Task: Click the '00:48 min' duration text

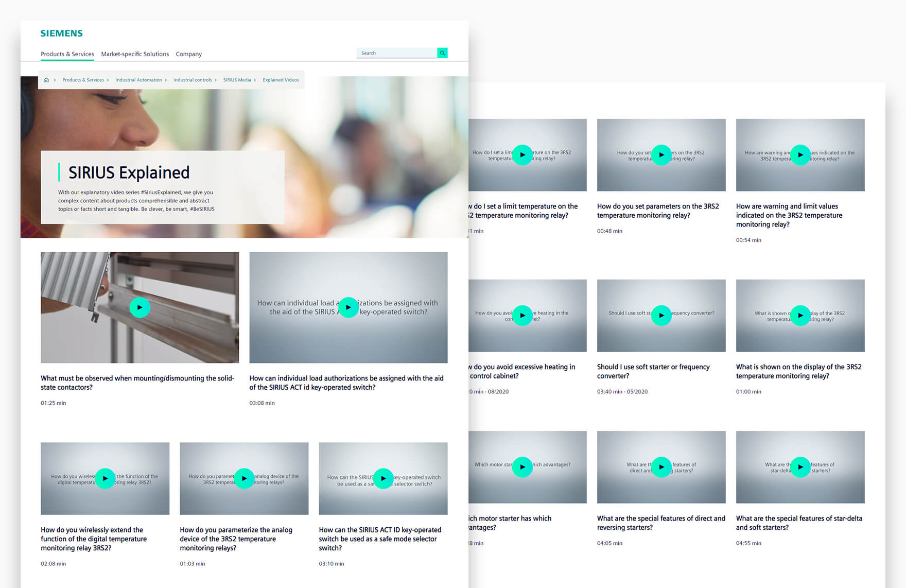Action: tap(609, 231)
